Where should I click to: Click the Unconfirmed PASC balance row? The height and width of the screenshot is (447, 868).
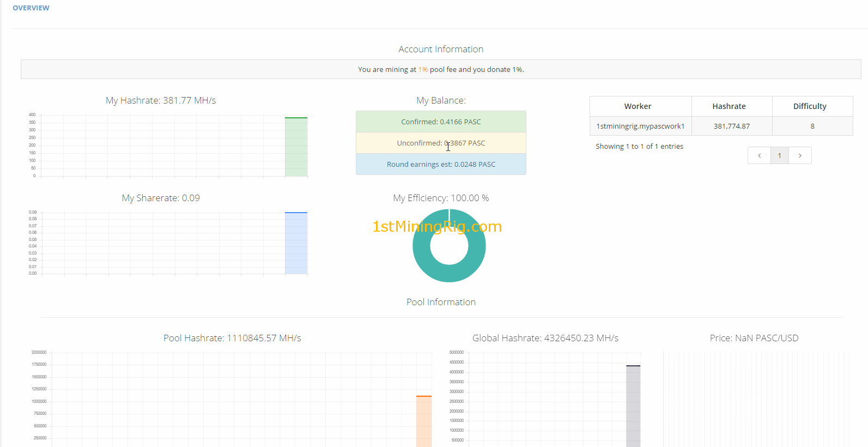(x=441, y=143)
